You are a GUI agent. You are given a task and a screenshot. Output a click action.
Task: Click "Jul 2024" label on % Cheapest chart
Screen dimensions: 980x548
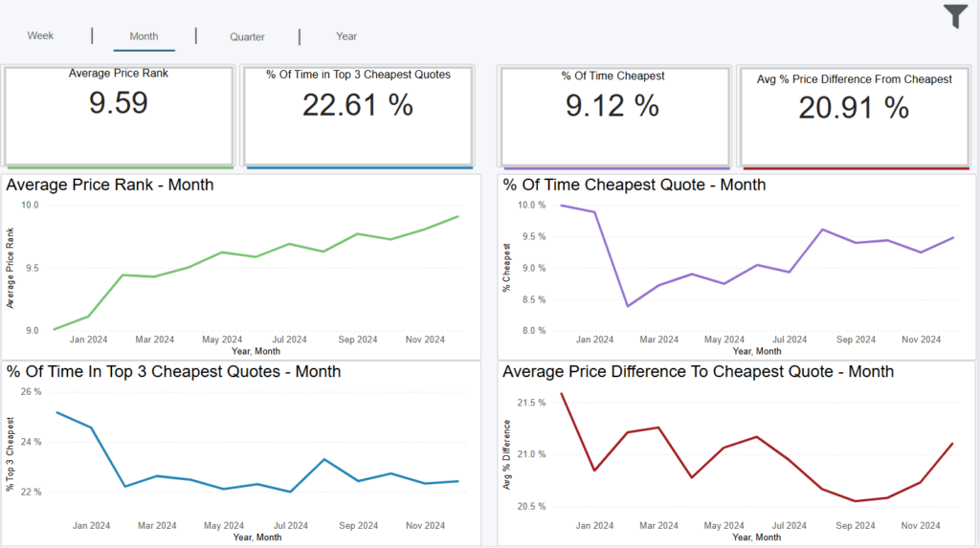[x=789, y=340]
